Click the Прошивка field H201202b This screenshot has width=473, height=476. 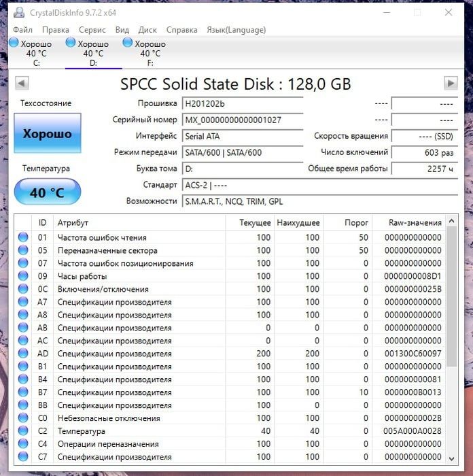(243, 104)
